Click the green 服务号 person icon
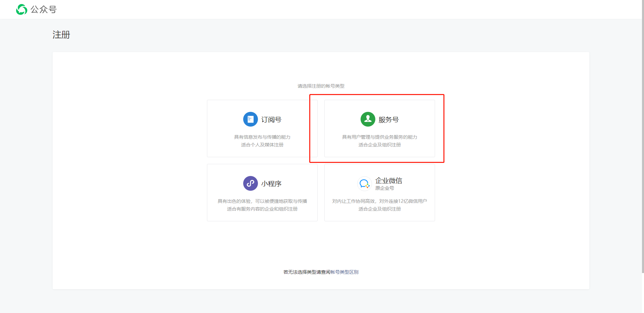 368,119
